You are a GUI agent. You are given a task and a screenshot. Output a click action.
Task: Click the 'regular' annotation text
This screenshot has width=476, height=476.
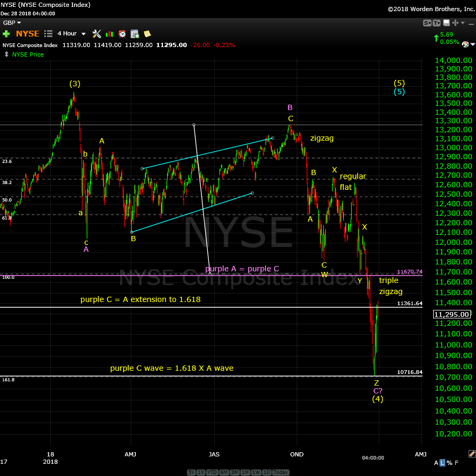click(353, 176)
